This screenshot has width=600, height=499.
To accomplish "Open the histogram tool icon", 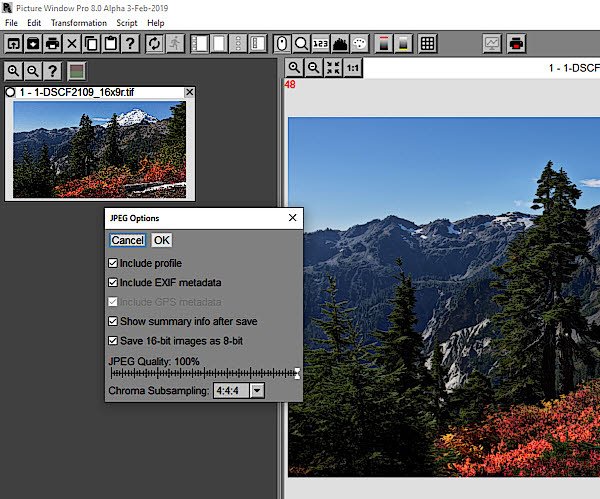I will [x=339, y=43].
